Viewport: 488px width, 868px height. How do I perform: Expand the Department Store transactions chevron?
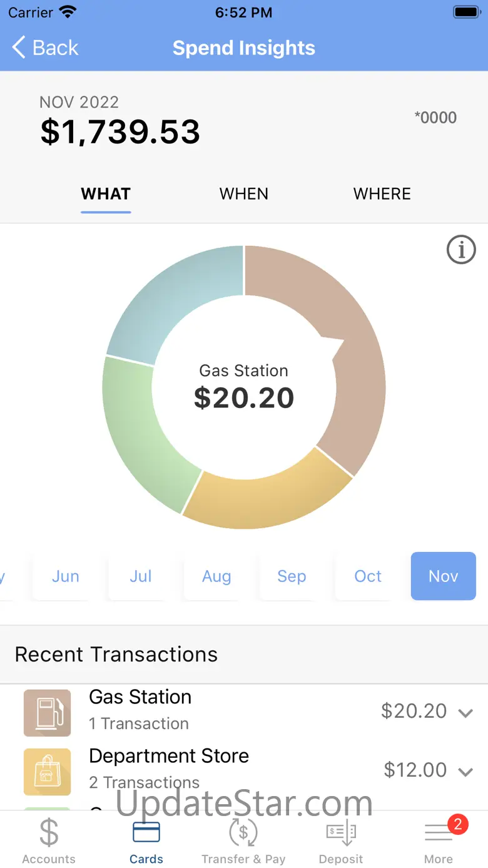465,772
